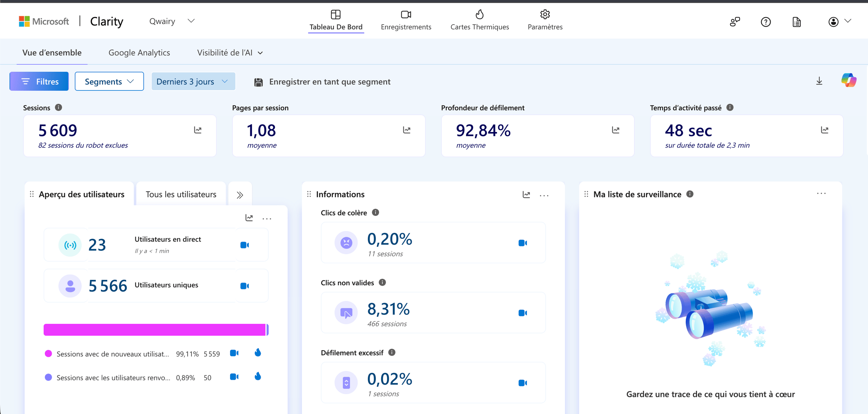View info tooltip for Clics non valides
The width and height of the screenshot is (868, 414).
point(382,282)
